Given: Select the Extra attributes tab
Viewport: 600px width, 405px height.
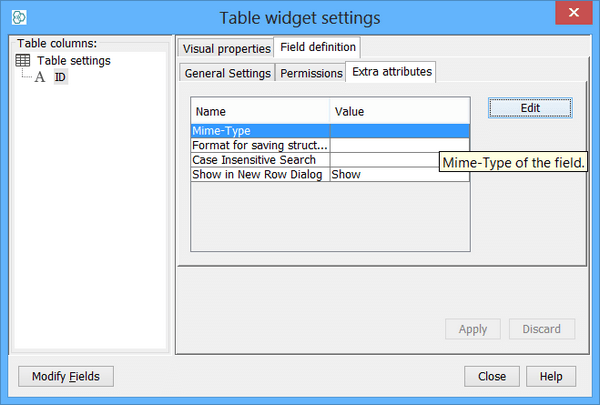Looking at the screenshot, I should [390, 72].
